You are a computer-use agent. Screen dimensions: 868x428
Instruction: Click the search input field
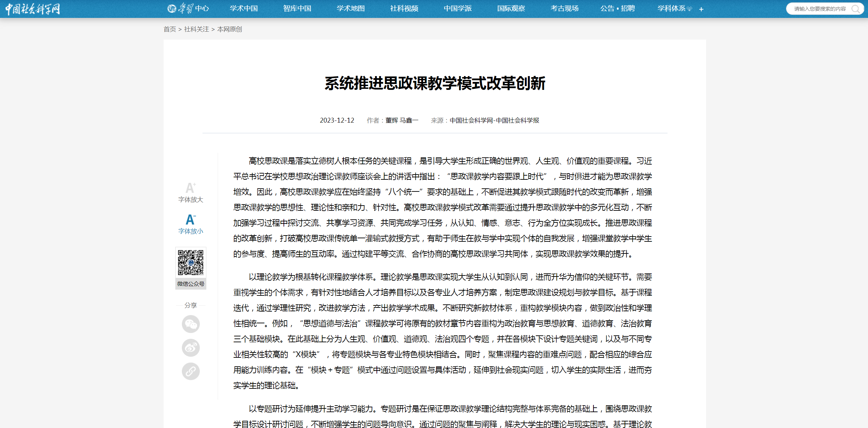(820, 9)
